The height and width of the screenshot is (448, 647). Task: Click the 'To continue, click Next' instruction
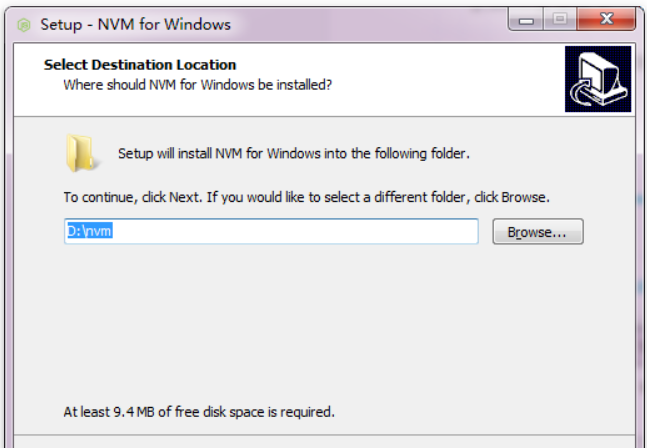click(x=306, y=197)
